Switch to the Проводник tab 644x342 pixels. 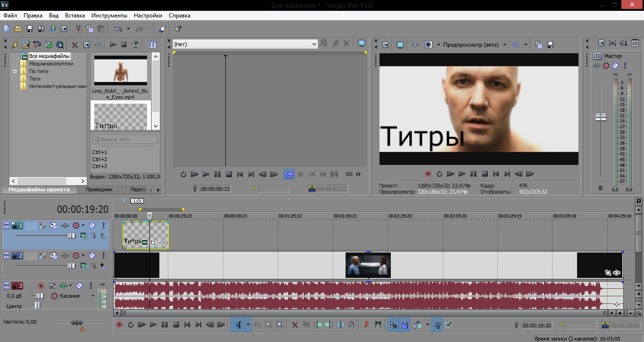(x=99, y=189)
